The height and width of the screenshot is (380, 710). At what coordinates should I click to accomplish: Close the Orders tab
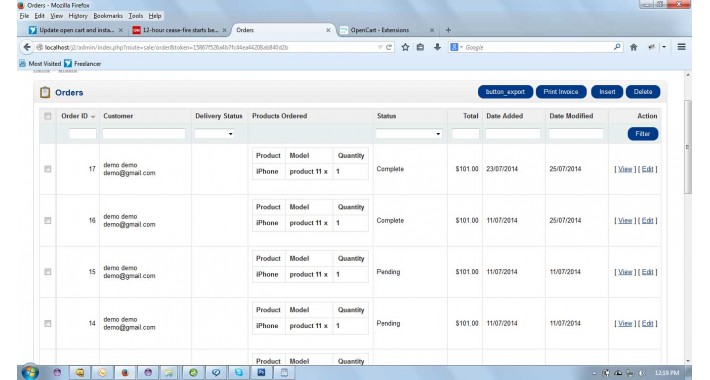328,30
